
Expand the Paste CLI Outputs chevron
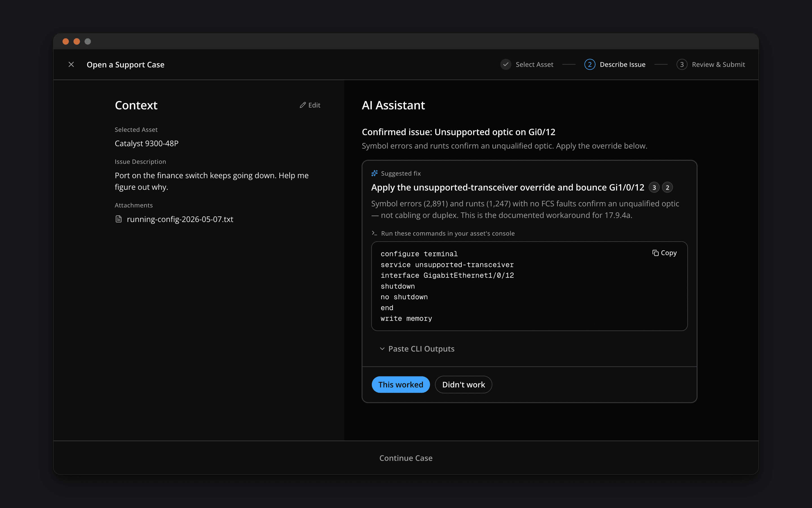pyautogui.click(x=382, y=349)
